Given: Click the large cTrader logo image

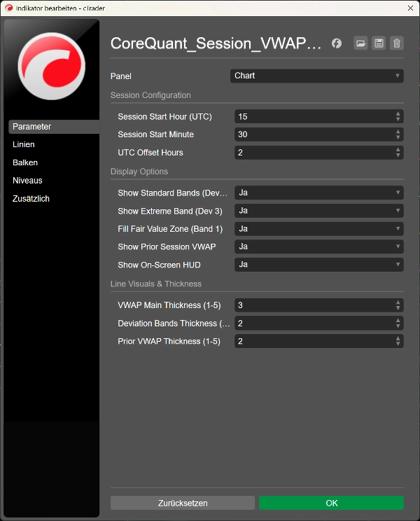Looking at the screenshot, I should click(52, 66).
